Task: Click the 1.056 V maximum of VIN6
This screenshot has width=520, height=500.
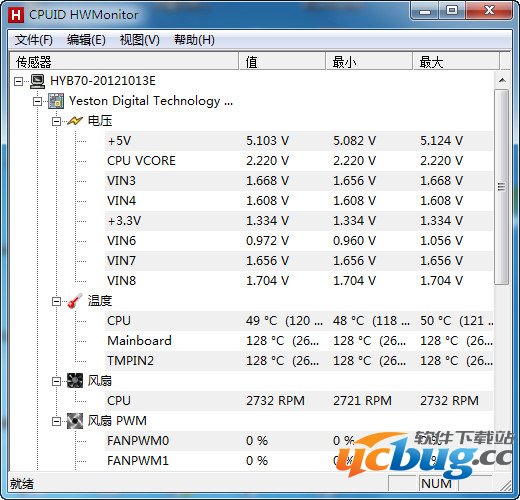Action: point(442,241)
